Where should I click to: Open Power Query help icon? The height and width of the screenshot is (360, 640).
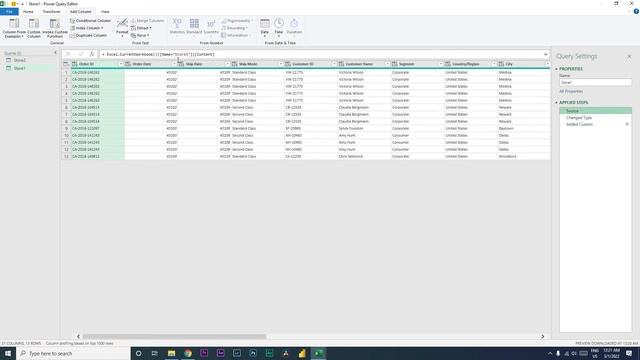(x=636, y=11)
